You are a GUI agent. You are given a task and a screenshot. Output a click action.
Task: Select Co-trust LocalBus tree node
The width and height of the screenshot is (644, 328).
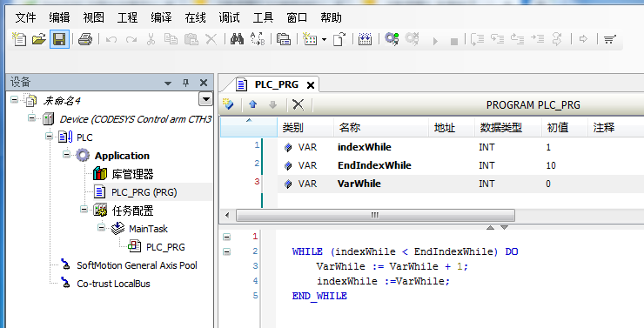113,284
